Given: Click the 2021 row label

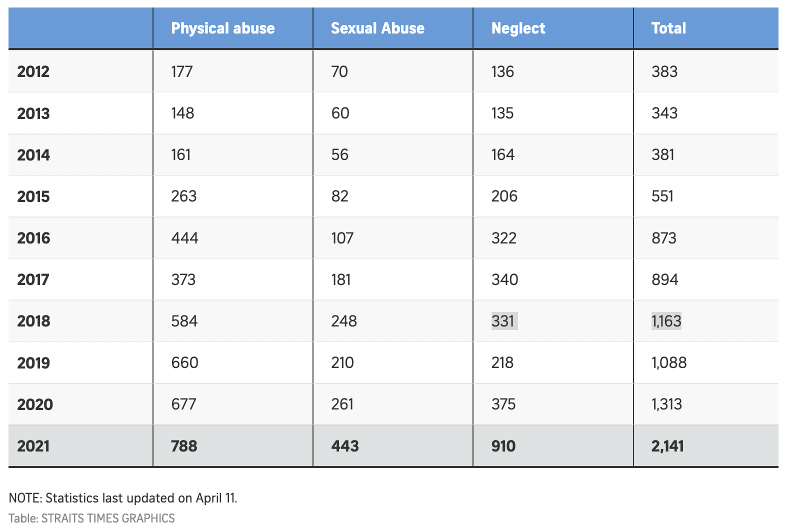Looking at the screenshot, I should click(33, 446).
